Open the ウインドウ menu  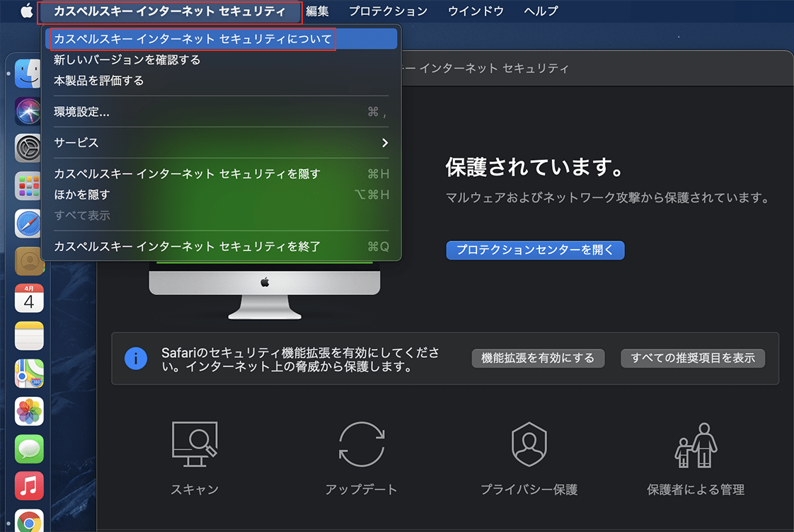[x=476, y=11]
